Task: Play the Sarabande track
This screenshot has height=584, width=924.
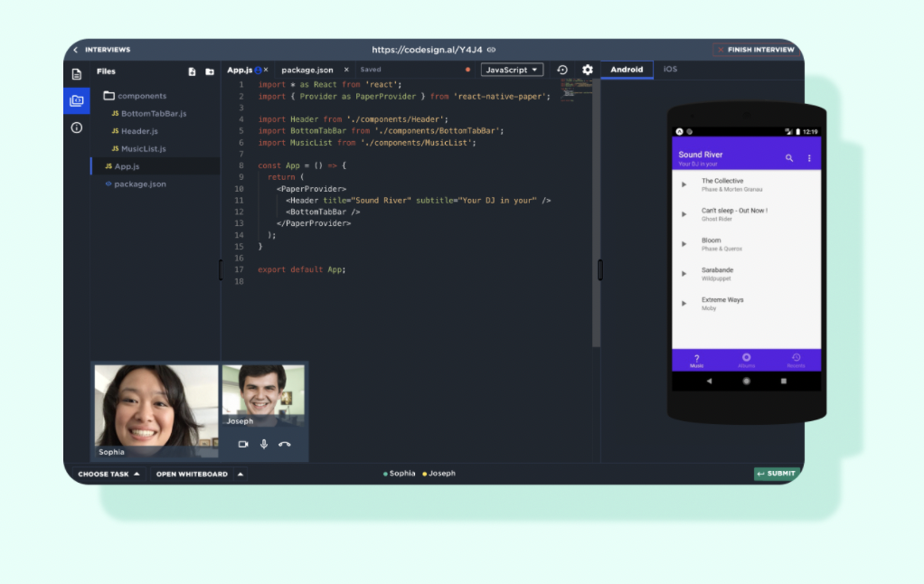Action: pos(684,273)
